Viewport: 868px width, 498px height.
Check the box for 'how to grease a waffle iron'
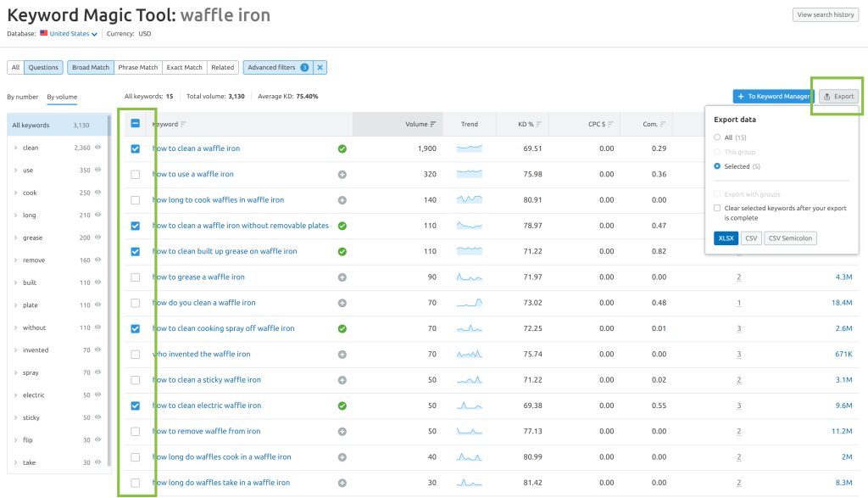pos(136,277)
